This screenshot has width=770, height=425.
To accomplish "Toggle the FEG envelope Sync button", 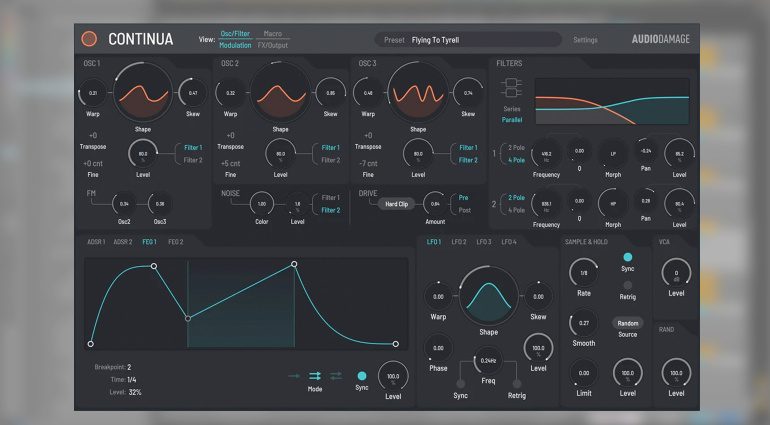I will [363, 374].
